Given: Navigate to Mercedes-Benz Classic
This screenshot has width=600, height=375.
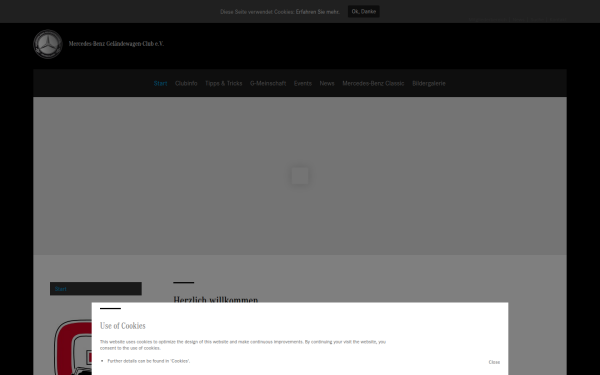Looking at the screenshot, I should (x=373, y=83).
